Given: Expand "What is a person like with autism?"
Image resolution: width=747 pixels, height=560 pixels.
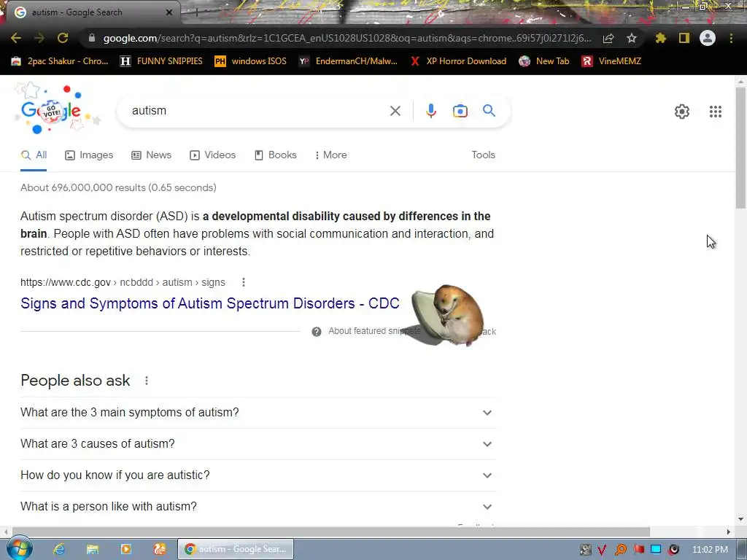Looking at the screenshot, I should point(258,507).
